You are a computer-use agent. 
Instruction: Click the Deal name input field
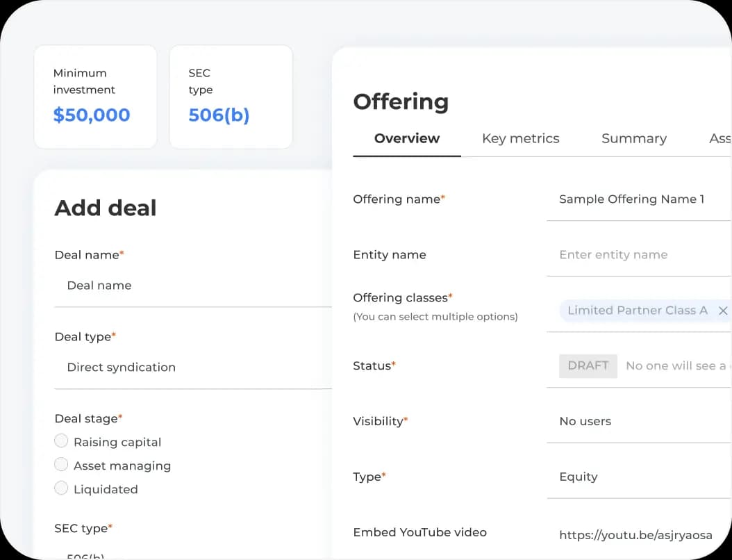[x=192, y=286]
